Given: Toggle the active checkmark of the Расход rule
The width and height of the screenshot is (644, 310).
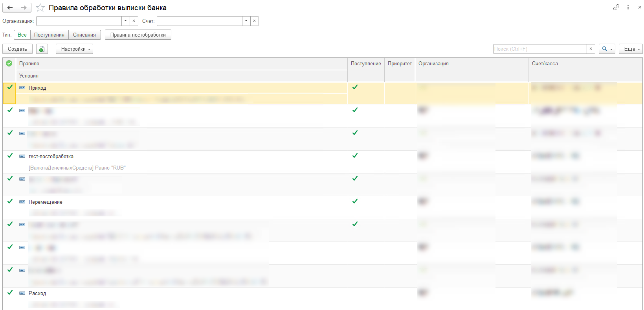Looking at the screenshot, I should tap(10, 293).
